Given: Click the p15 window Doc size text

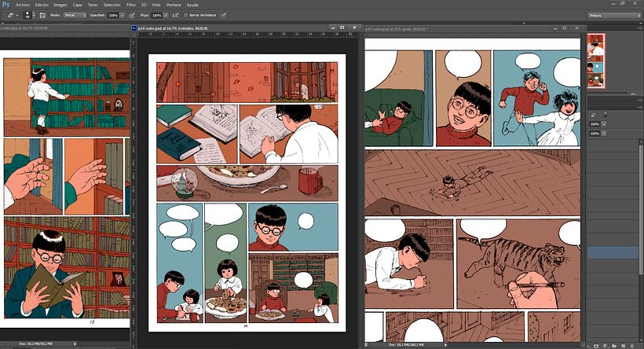Looking at the screenshot, I should [407, 344].
